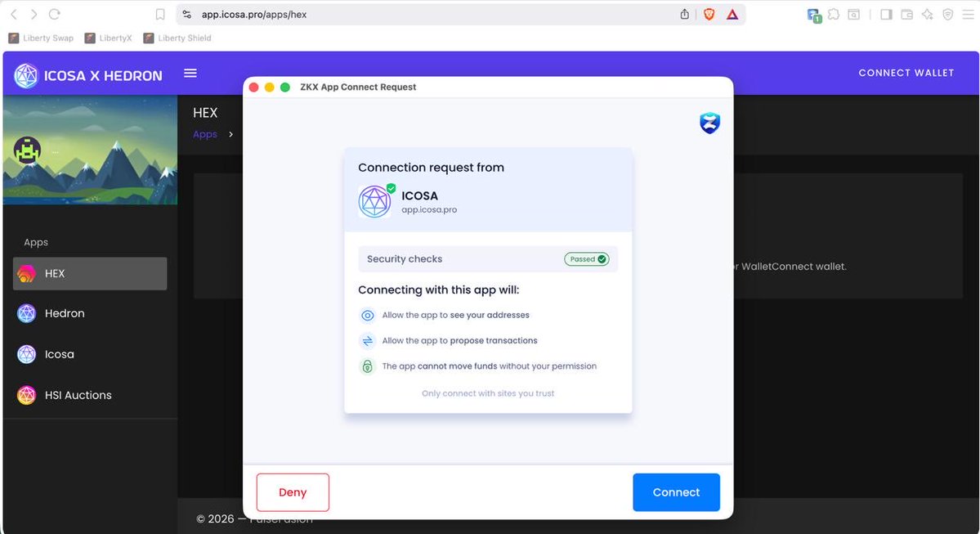Click the browser back arrow
Image resolution: width=980 pixels, height=534 pixels.
point(14,14)
